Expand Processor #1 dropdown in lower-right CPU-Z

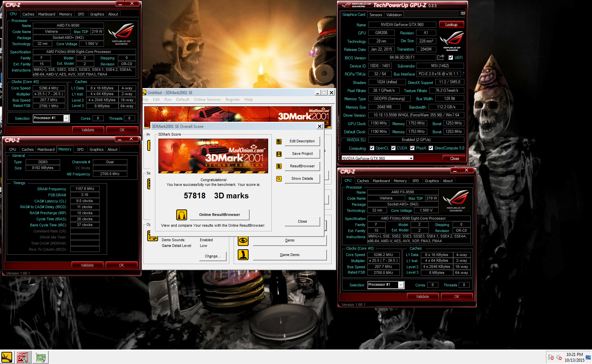[401, 285]
